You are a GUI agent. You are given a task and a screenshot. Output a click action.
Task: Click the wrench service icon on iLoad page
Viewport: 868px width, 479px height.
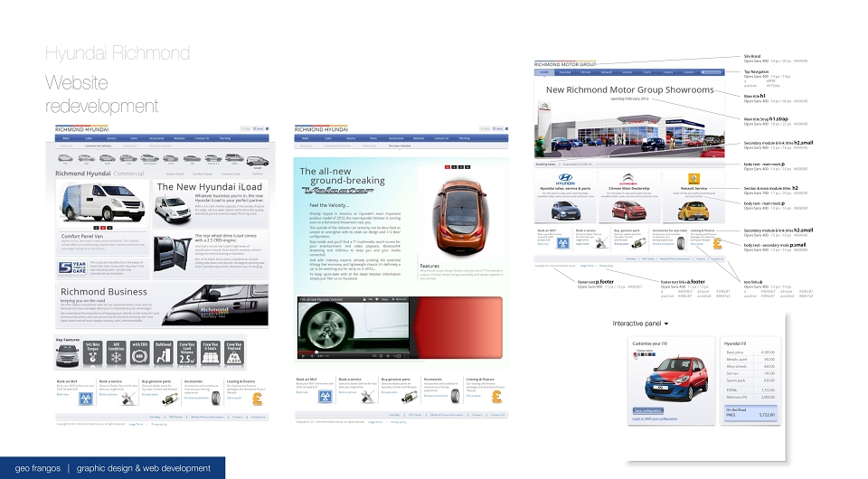pyautogui.click(x=128, y=399)
